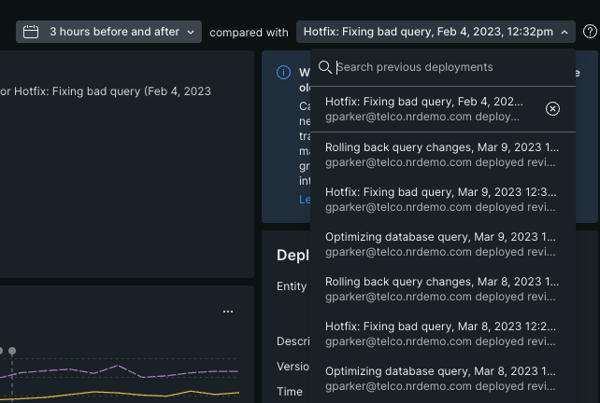
Task: Open the '3 hours before and after' dropdown
Action: [x=109, y=32]
